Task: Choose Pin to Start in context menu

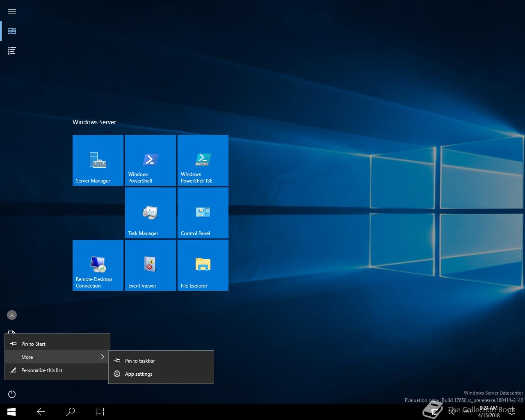Action: pos(57,344)
